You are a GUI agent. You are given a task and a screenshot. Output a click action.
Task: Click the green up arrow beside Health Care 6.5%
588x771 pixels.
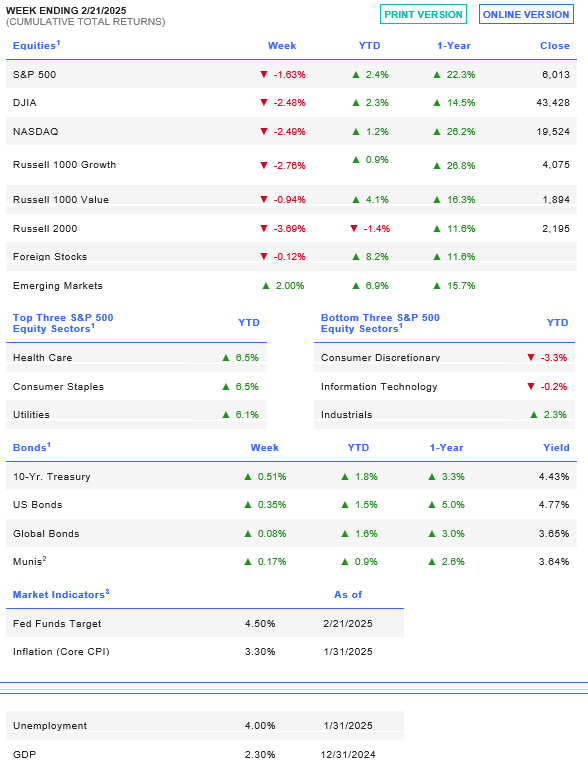pyautogui.click(x=226, y=357)
